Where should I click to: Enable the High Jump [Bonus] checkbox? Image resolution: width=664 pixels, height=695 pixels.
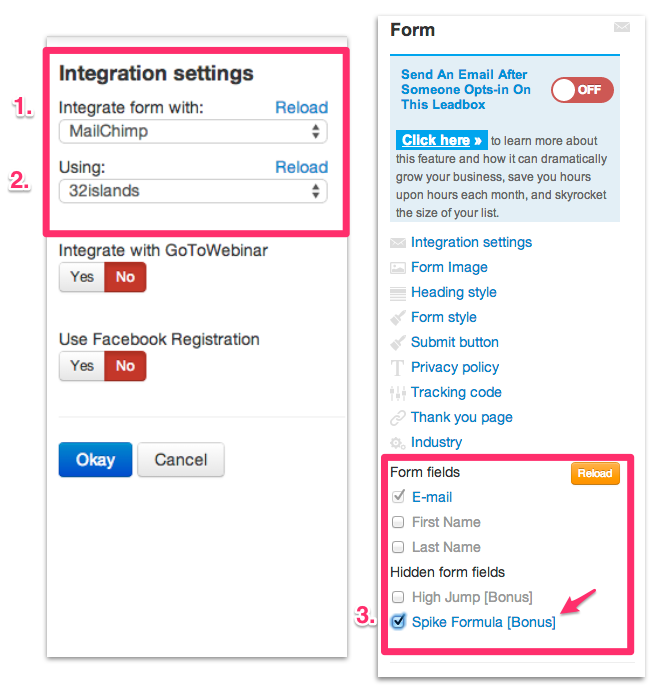point(398,597)
